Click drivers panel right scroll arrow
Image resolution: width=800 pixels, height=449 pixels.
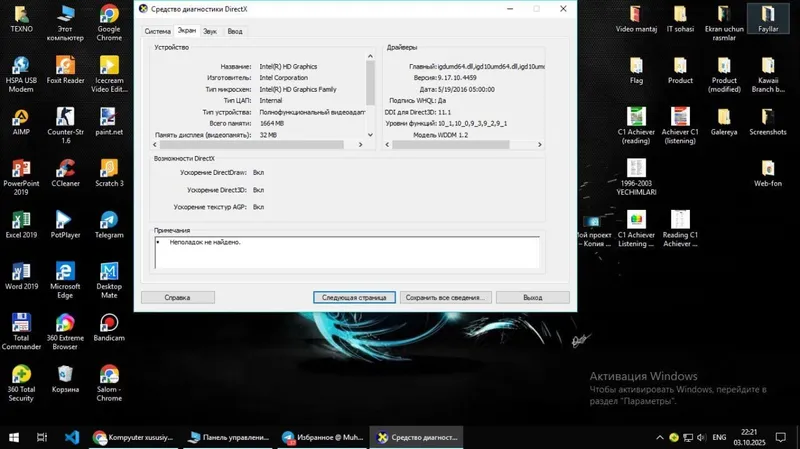click(540, 145)
